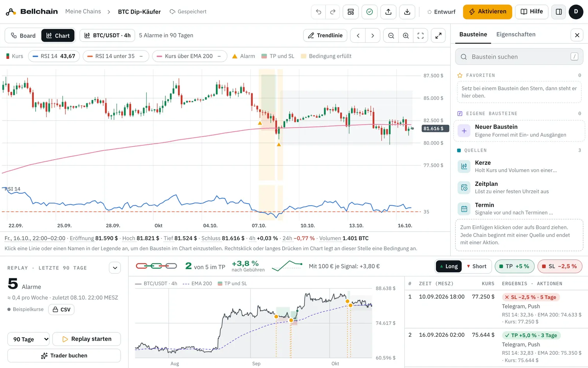
Task: Undo the last change
Action: [x=319, y=12]
